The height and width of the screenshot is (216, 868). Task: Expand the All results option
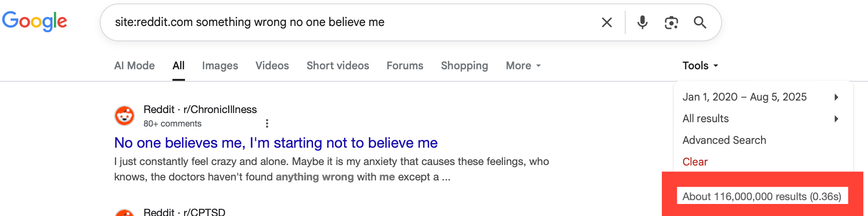pos(761,118)
